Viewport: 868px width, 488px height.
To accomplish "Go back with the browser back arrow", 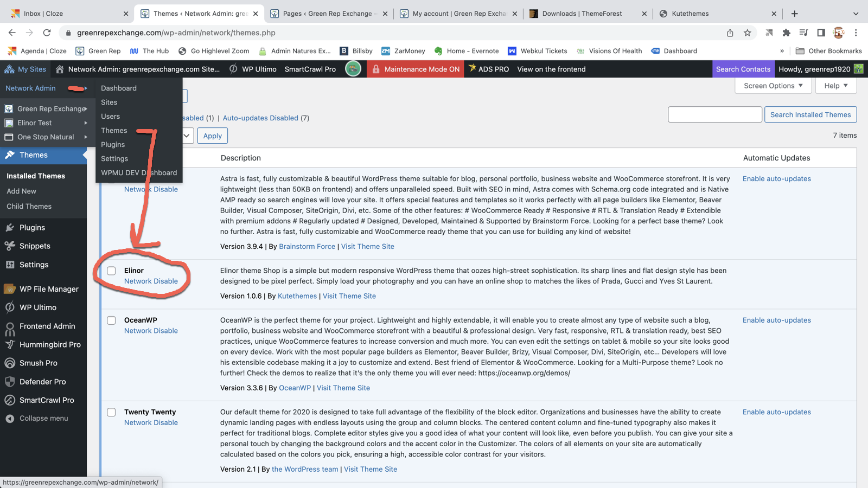I will tap(12, 33).
